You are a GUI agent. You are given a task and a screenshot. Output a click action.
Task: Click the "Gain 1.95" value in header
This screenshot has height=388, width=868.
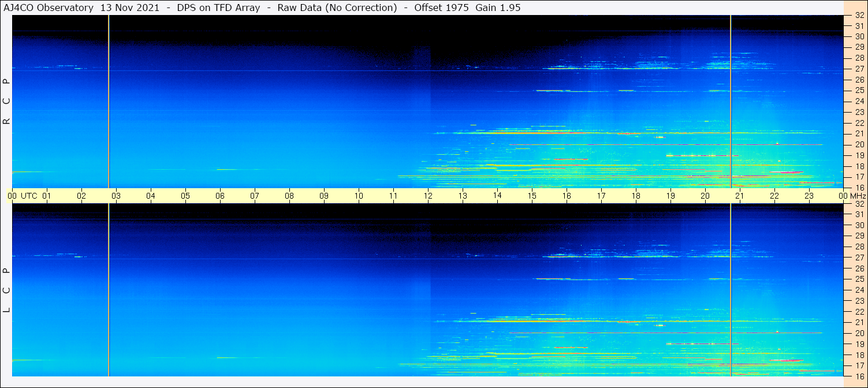coord(498,8)
